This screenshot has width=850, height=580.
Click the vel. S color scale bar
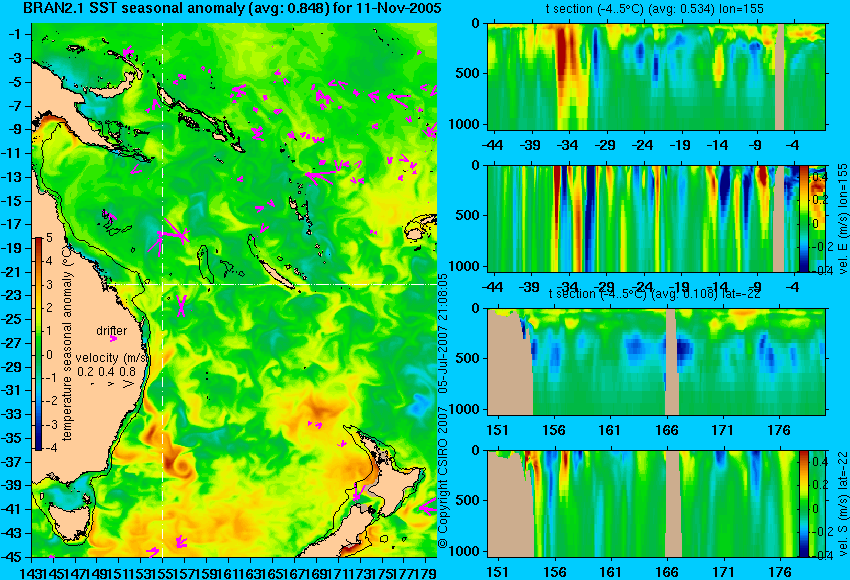click(x=804, y=503)
